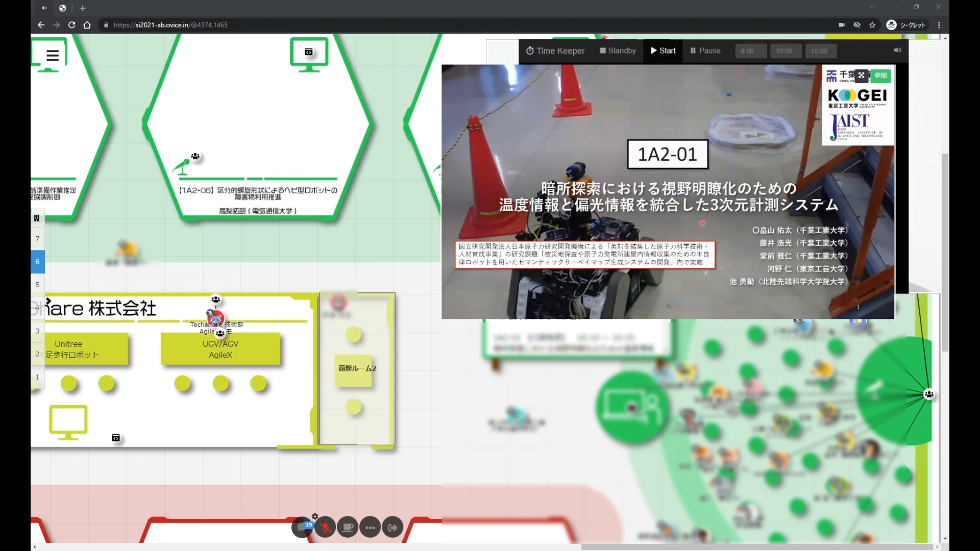Set away status with coffee cup icon
980x551 pixels.
pyautogui.click(x=348, y=528)
